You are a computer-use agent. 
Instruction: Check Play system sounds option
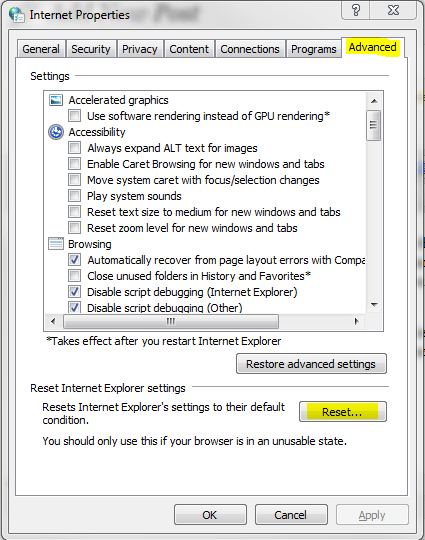[x=74, y=196]
